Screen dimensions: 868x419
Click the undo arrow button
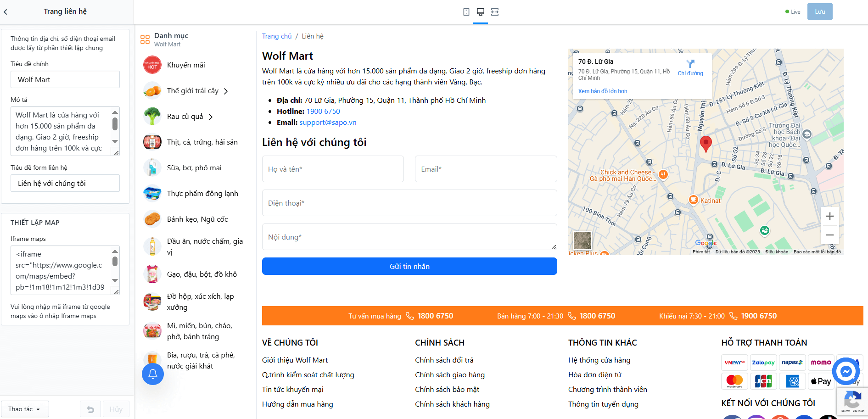coord(90,409)
